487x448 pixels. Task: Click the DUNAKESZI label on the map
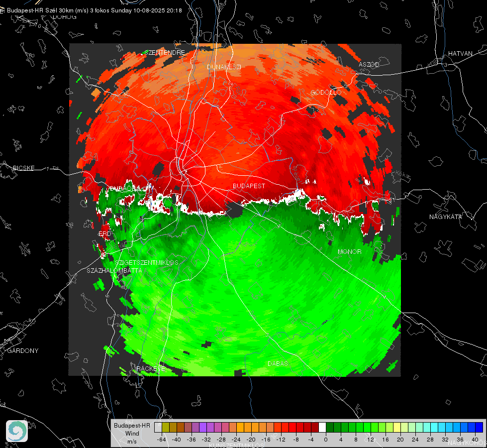pos(224,67)
